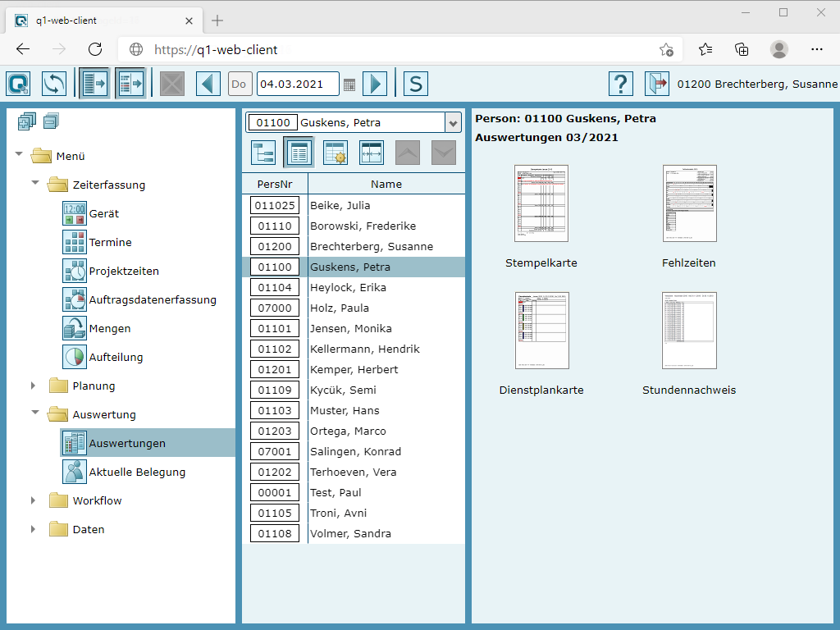Click the logout door icon
This screenshot has width=840, height=630.
click(657, 84)
